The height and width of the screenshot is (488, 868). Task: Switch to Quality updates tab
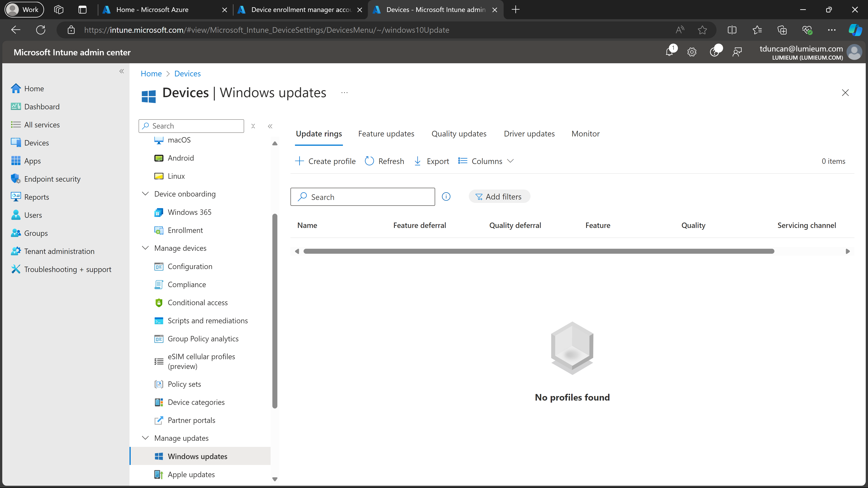click(x=459, y=134)
